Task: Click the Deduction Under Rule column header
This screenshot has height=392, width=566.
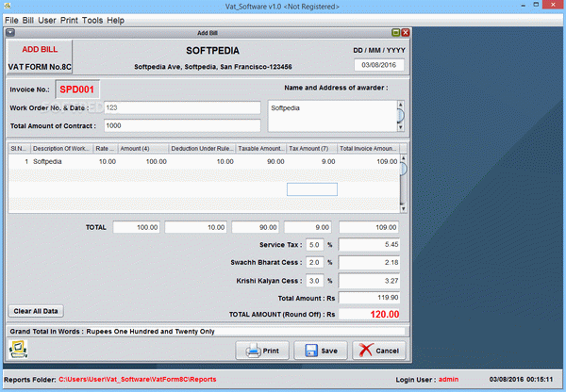Action: pos(202,148)
